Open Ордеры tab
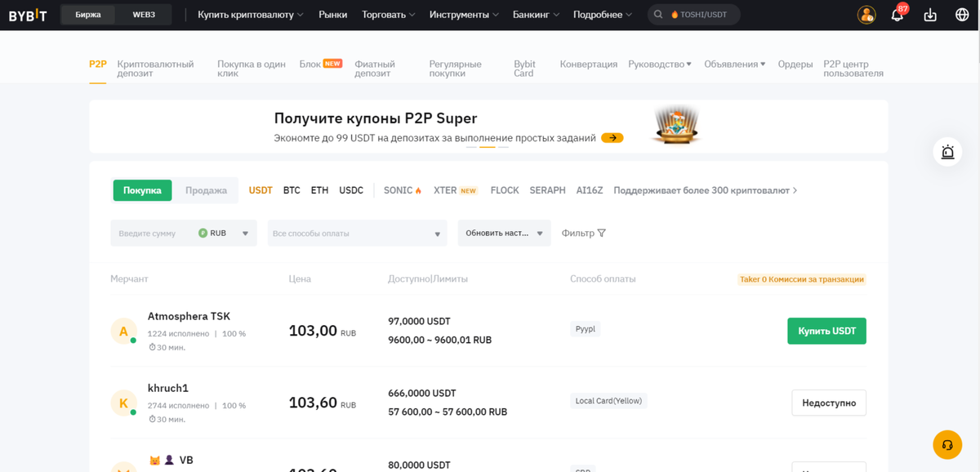Viewport: 980px width, 472px height. coord(795,64)
